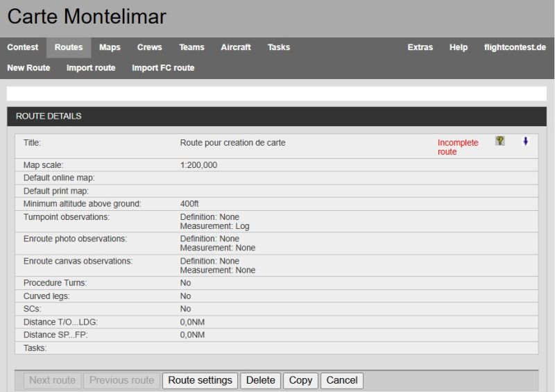Select Import FC route option
This screenshot has height=392, width=555.
point(163,68)
